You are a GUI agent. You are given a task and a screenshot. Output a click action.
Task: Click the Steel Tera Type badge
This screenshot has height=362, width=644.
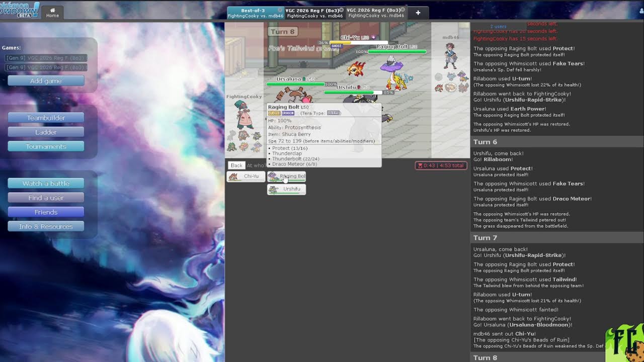tap(333, 113)
